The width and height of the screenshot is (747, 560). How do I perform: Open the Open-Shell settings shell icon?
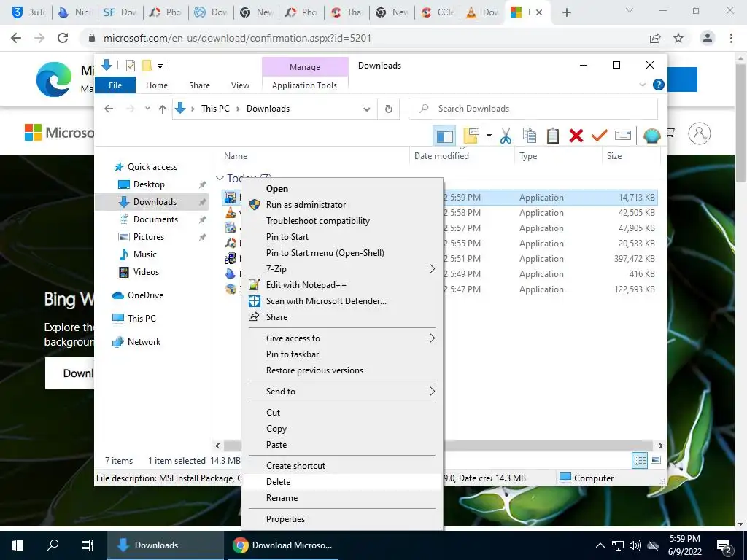651,136
